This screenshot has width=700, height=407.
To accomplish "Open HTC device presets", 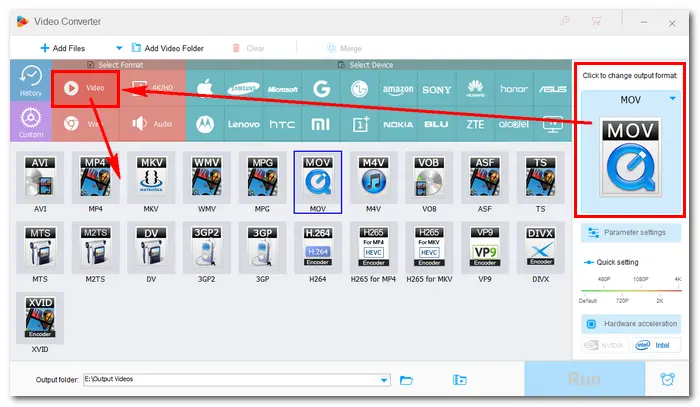I will pyautogui.click(x=282, y=124).
